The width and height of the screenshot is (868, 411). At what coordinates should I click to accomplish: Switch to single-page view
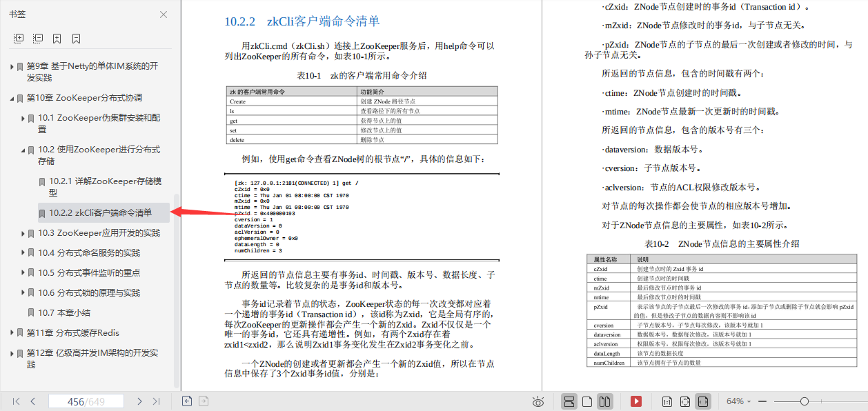point(587,401)
